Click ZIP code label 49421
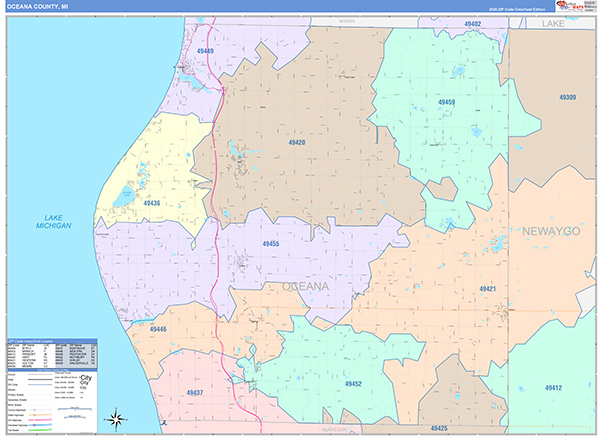 tap(487, 288)
